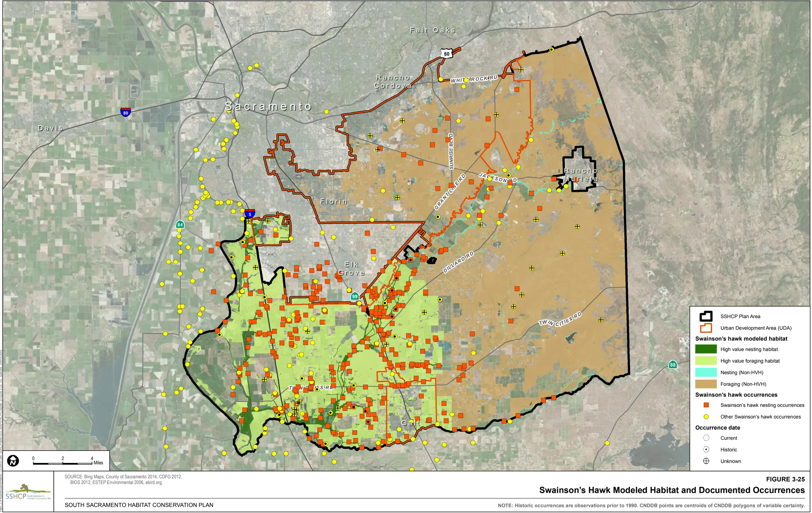Click the route 88 highway marker
This screenshot has height=513, width=812.
coord(673,365)
